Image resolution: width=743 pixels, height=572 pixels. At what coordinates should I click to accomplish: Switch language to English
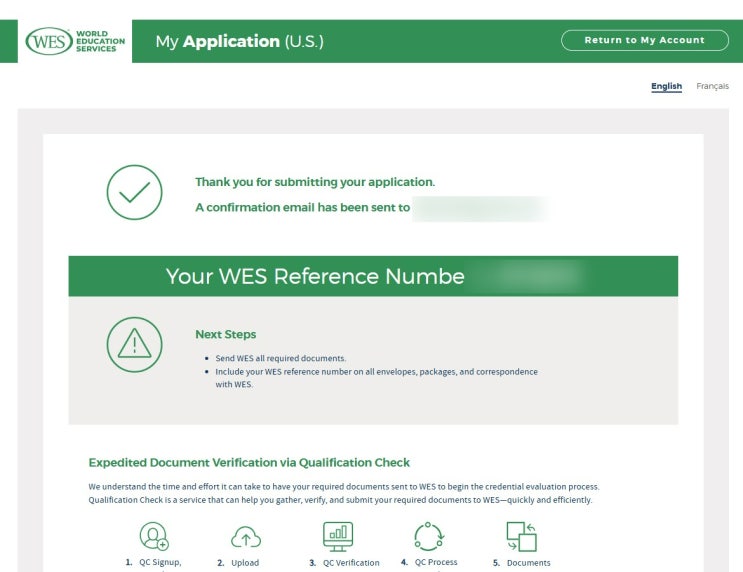point(666,86)
